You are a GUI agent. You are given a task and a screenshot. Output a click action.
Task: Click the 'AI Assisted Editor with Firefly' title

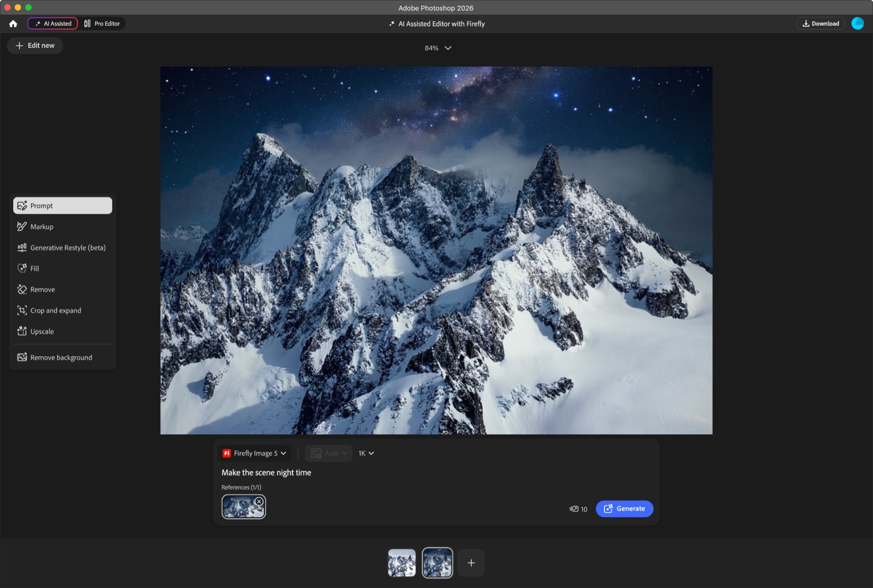tap(441, 23)
